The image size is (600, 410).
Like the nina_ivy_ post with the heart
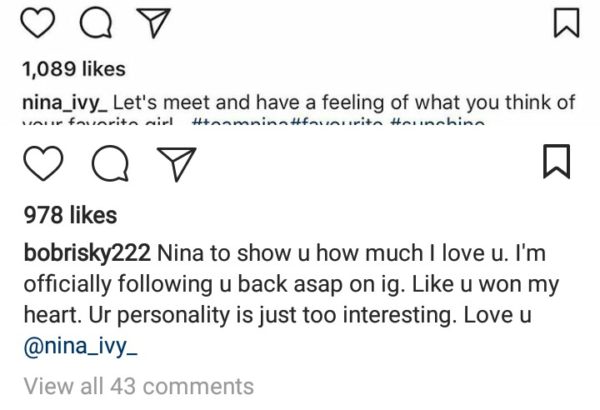(x=35, y=22)
